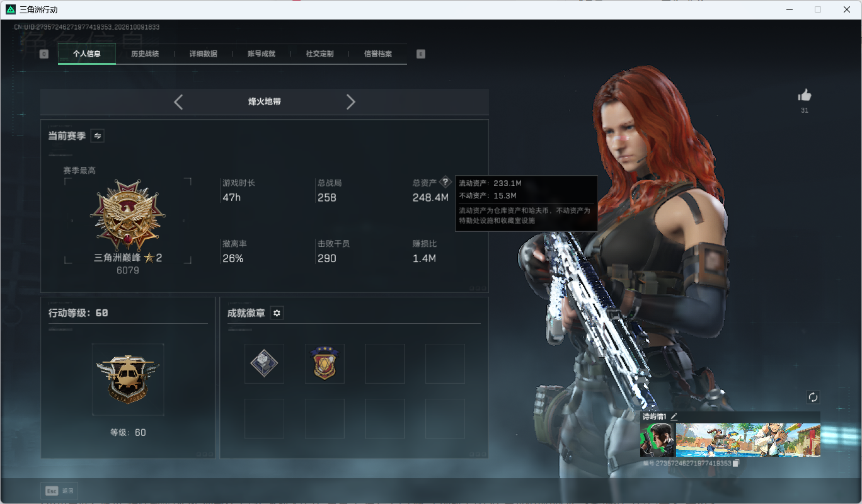
Task: Open the 成就徽章 gear settings icon
Action: pyautogui.click(x=277, y=313)
